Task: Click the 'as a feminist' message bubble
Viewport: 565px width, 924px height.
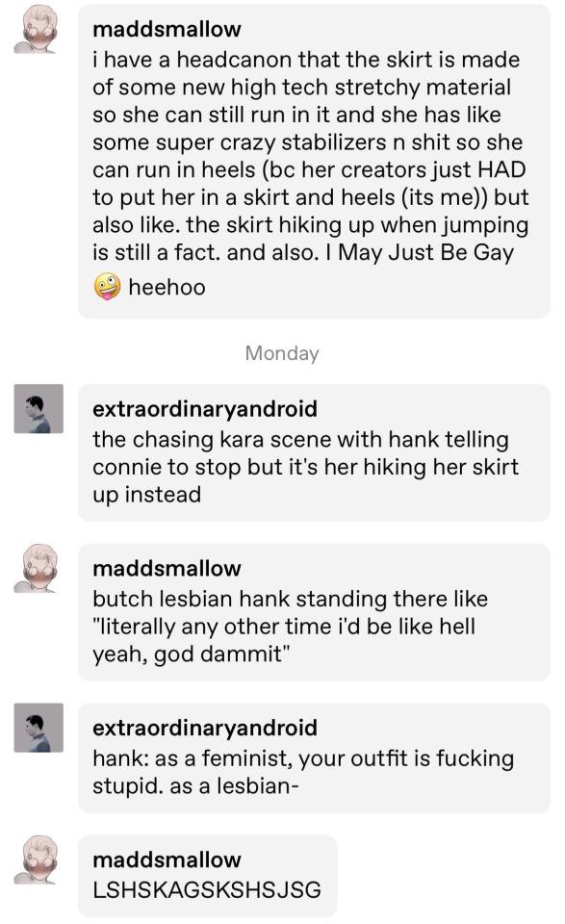Action: point(314,757)
